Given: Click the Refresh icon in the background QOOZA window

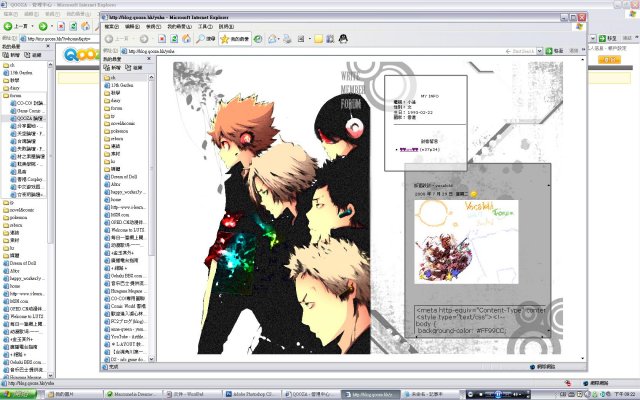Looking at the screenshot, I should point(73,26).
